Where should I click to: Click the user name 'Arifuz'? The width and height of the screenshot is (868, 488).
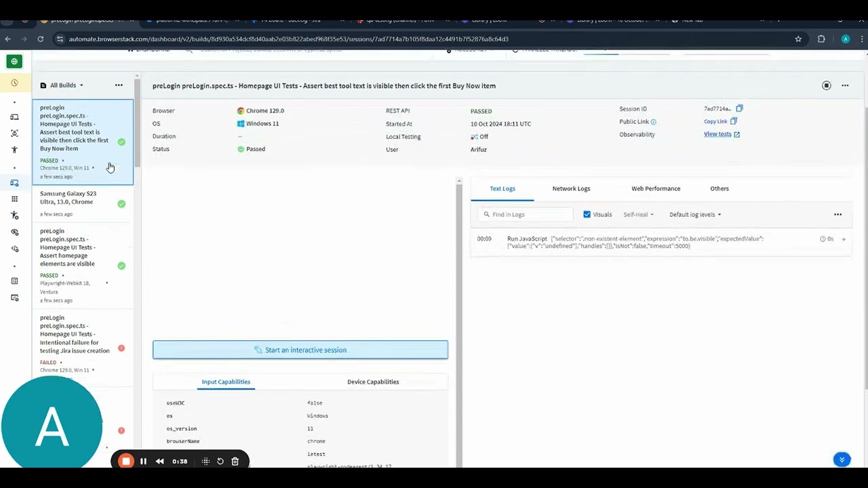point(478,149)
